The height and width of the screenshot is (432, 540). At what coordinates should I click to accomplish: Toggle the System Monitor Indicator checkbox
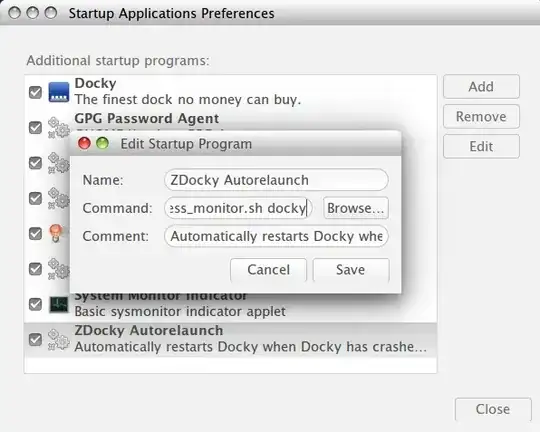tap(35, 304)
